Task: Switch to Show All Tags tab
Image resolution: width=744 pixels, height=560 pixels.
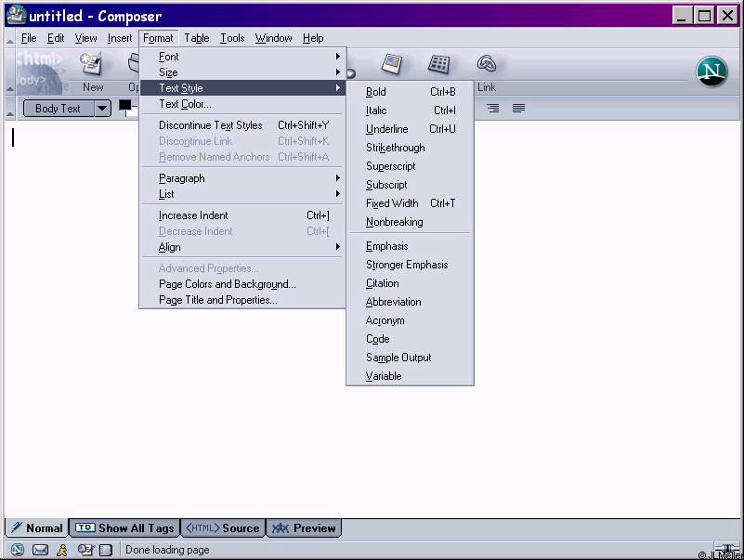Action: point(124,527)
